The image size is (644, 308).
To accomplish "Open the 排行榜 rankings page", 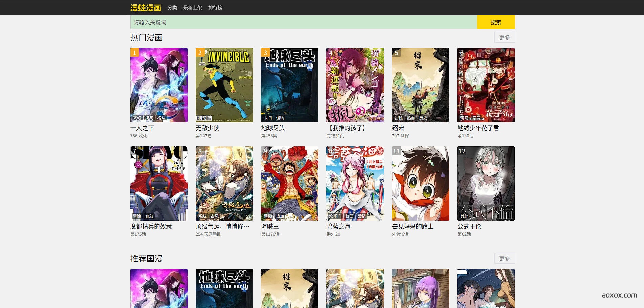I will pyautogui.click(x=215, y=8).
